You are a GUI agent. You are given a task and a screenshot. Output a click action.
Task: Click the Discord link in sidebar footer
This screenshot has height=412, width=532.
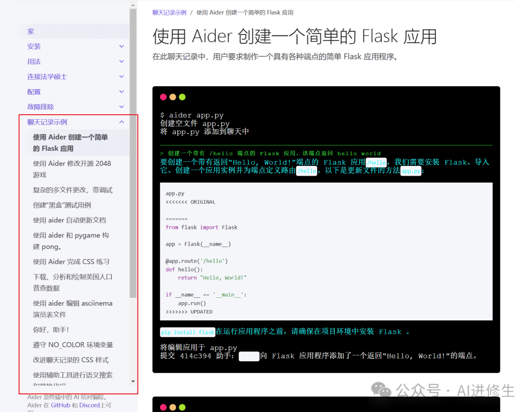point(90,405)
